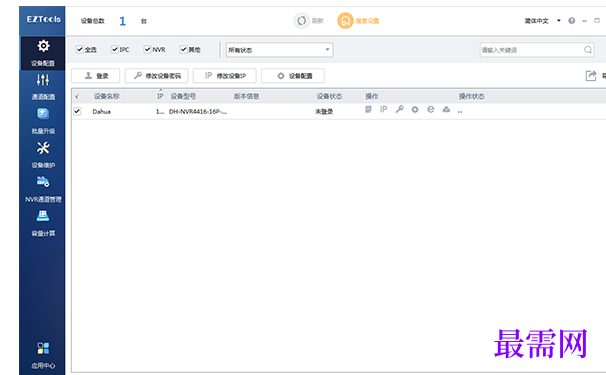Click the export arrow icon
606x375 pixels.
pyautogui.click(x=591, y=76)
